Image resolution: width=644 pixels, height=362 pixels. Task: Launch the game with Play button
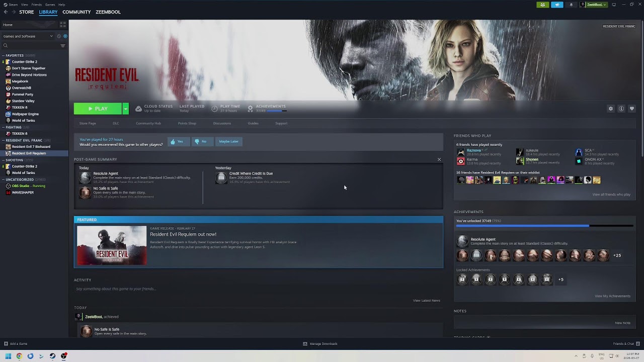pos(98,109)
